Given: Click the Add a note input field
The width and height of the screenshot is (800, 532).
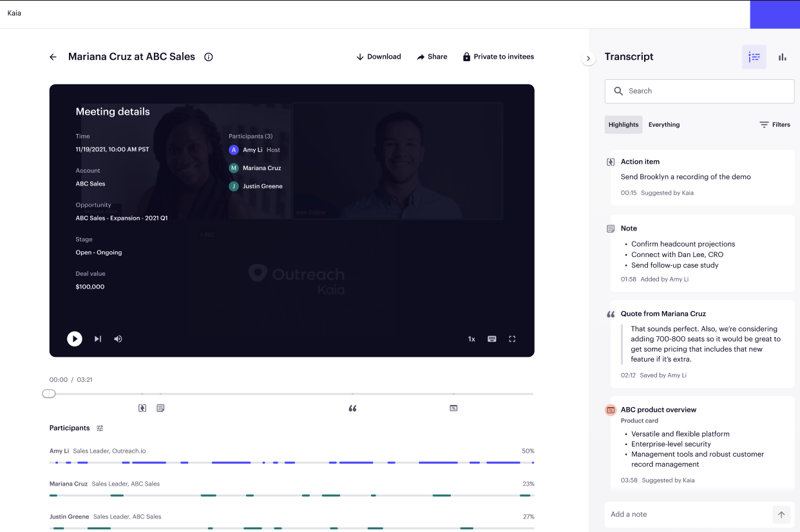Looking at the screenshot, I should pyautogui.click(x=683, y=514).
